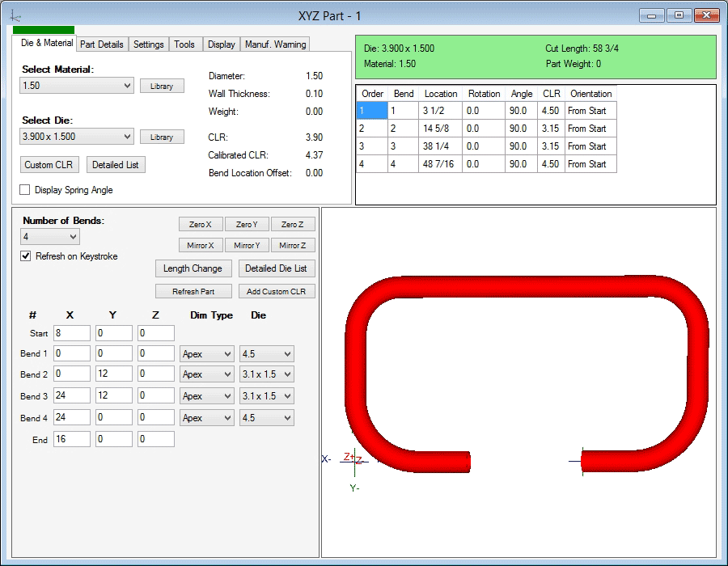Viewport: 728px width, 566px height.
Task: Switch to the Part Details tab
Action: (x=102, y=44)
